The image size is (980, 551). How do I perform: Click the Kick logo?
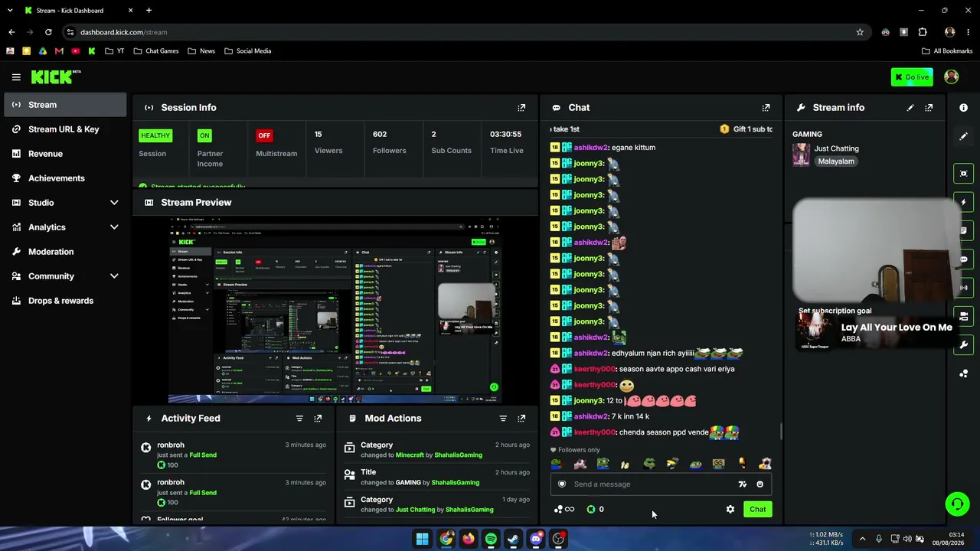tap(55, 77)
